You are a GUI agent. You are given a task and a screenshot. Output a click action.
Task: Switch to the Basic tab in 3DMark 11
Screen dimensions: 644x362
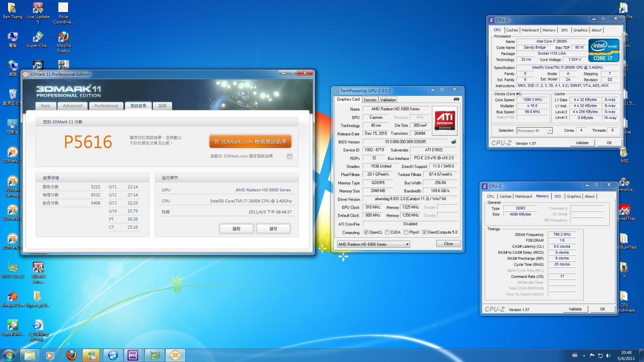pyautogui.click(x=46, y=106)
